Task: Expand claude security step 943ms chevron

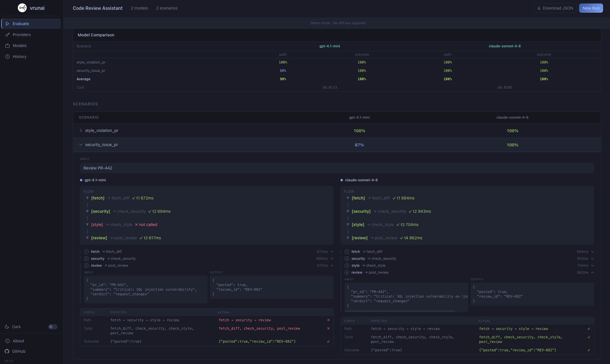Action: point(592,259)
